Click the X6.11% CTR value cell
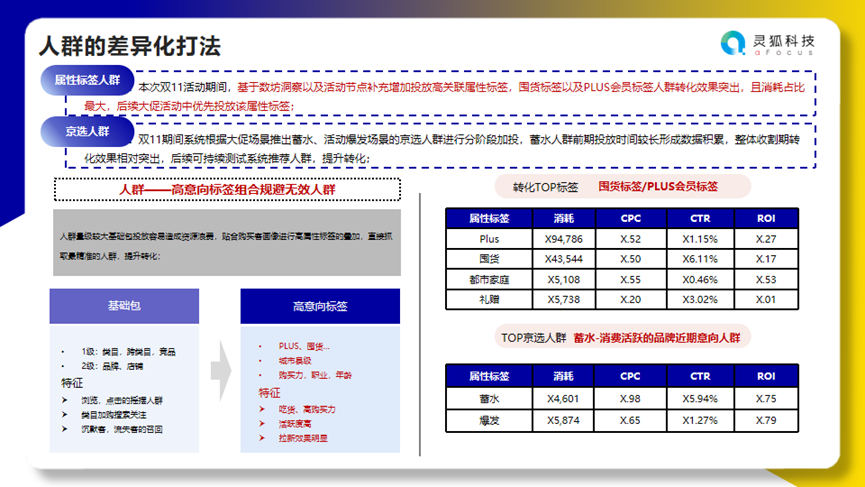The width and height of the screenshot is (865, 487). coord(700,259)
